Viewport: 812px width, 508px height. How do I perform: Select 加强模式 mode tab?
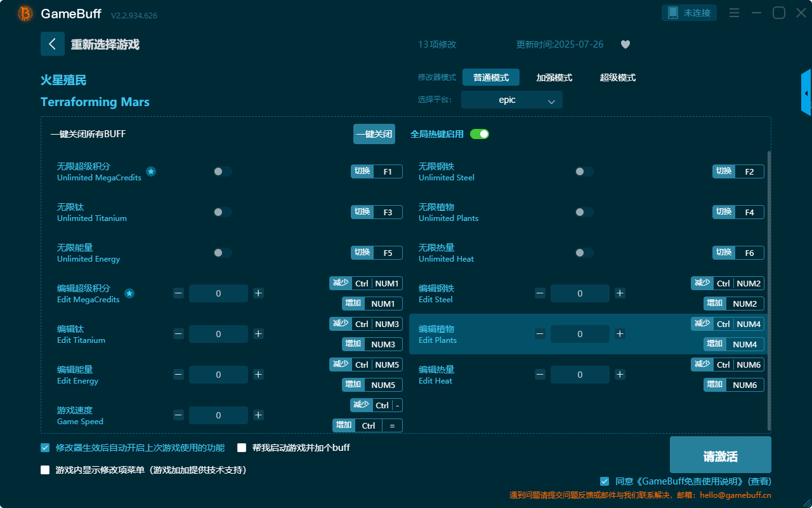(x=554, y=77)
